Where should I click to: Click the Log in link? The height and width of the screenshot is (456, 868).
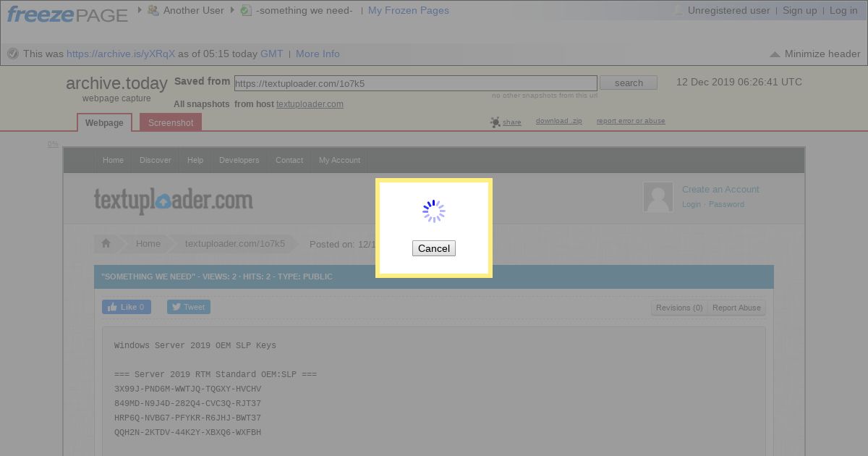[x=843, y=10]
